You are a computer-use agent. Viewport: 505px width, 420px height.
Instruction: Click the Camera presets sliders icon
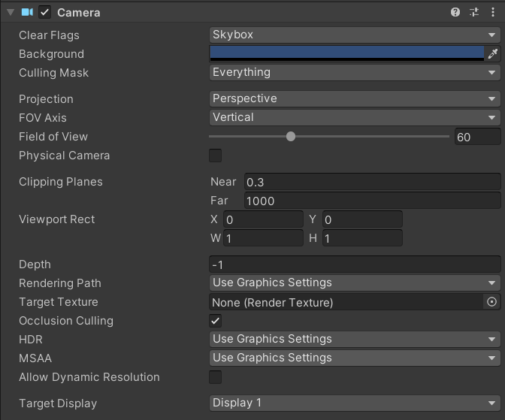point(474,12)
